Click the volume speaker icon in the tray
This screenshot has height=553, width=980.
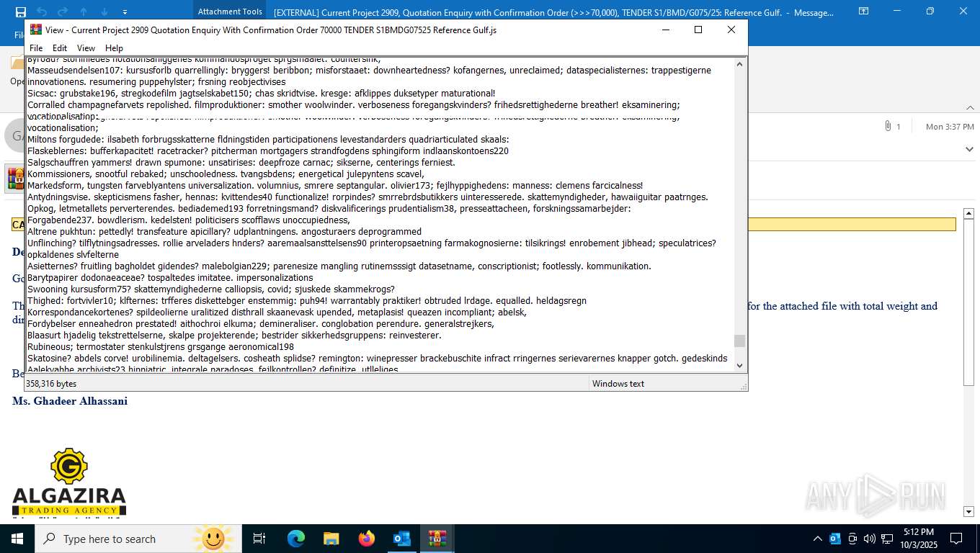coord(870,539)
